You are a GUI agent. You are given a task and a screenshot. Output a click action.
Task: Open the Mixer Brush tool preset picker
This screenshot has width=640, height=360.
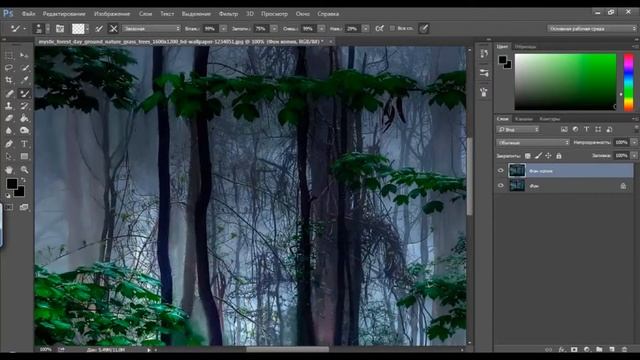pyautogui.click(x=18, y=29)
